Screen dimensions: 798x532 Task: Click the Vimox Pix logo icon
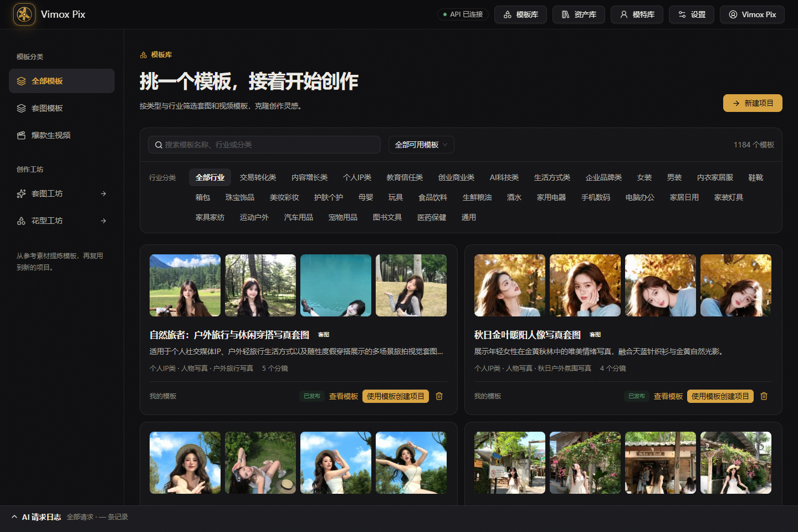tap(24, 14)
